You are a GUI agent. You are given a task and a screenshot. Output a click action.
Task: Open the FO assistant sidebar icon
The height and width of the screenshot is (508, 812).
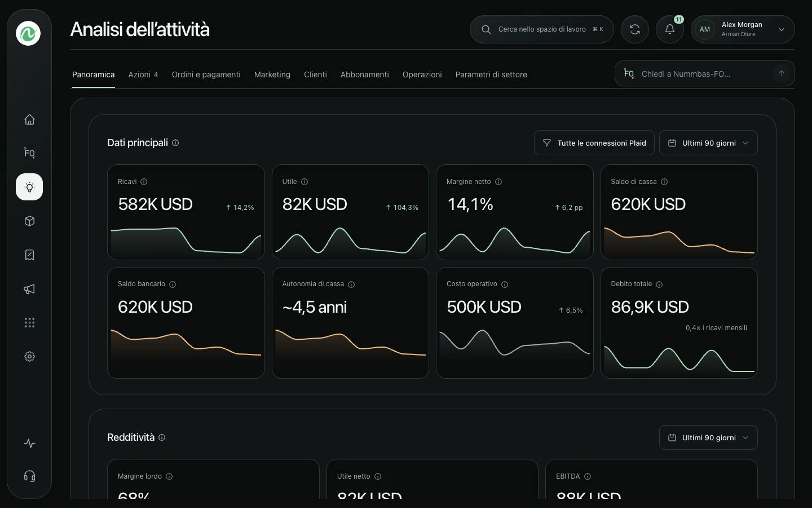[29, 153]
